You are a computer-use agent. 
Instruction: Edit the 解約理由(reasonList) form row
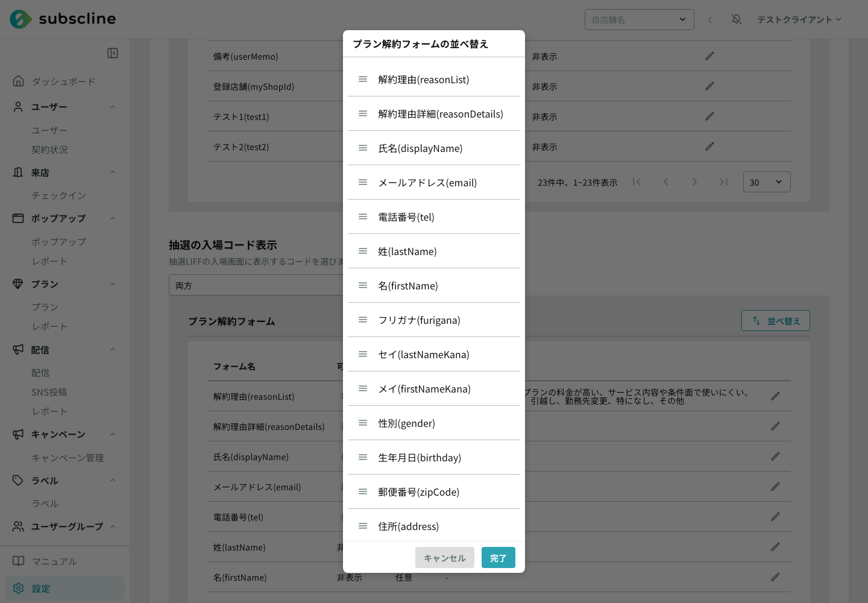point(775,396)
